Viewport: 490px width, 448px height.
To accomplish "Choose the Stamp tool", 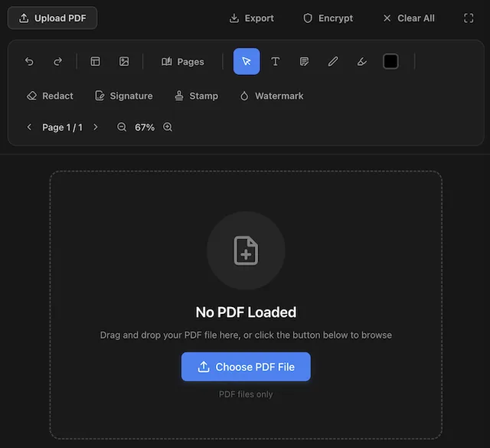I will point(196,96).
